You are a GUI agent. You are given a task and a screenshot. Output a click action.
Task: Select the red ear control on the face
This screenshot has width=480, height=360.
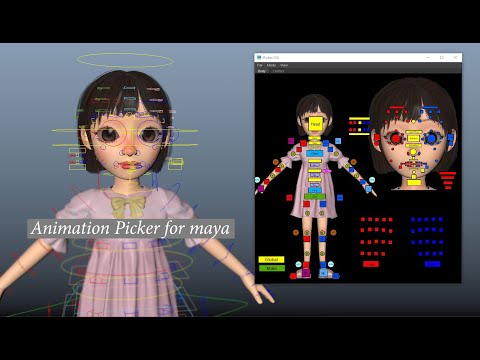(377, 137)
